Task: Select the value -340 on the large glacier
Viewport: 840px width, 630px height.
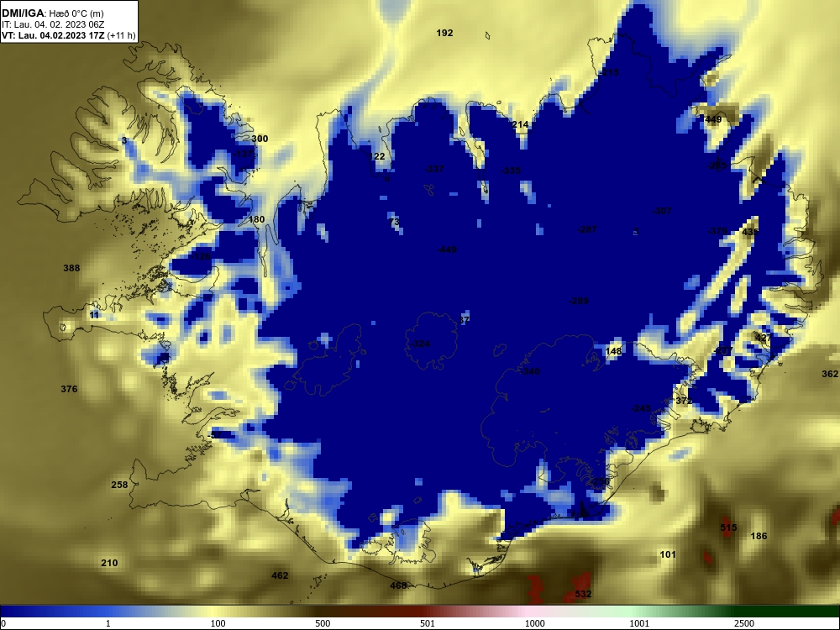Action: tap(530, 372)
